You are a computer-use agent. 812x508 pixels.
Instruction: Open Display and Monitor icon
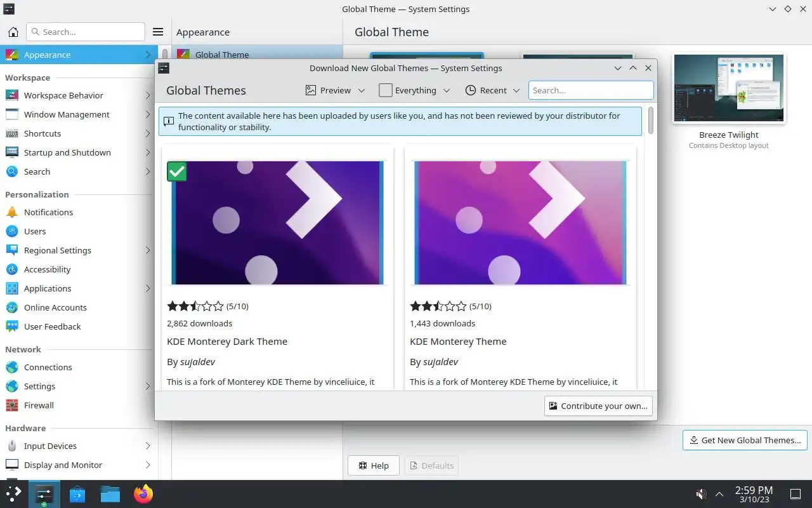pos(12,465)
